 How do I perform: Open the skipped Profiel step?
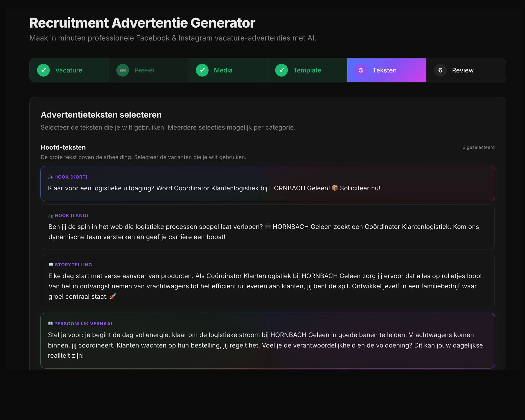click(x=149, y=70)
